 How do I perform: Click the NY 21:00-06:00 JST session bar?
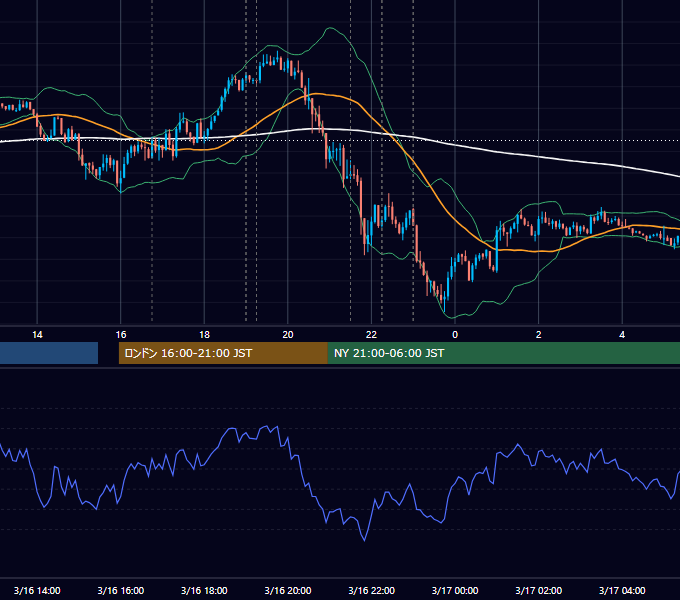(503, 353)
